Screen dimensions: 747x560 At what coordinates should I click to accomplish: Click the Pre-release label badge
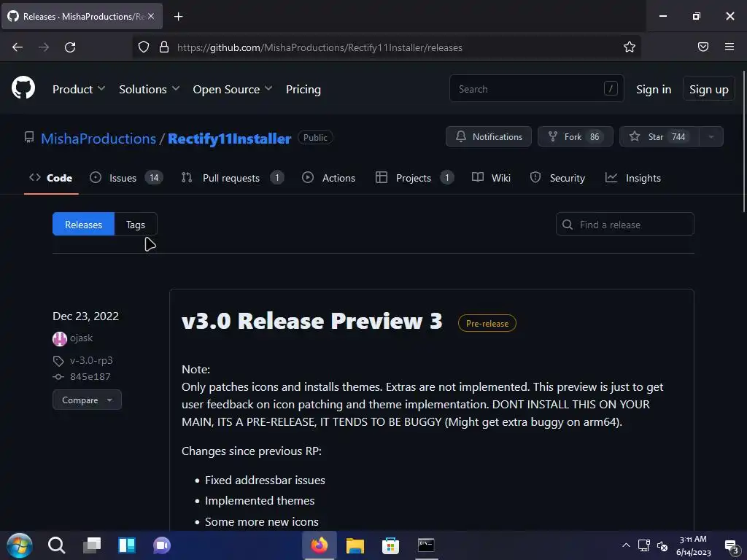point(487,323)
